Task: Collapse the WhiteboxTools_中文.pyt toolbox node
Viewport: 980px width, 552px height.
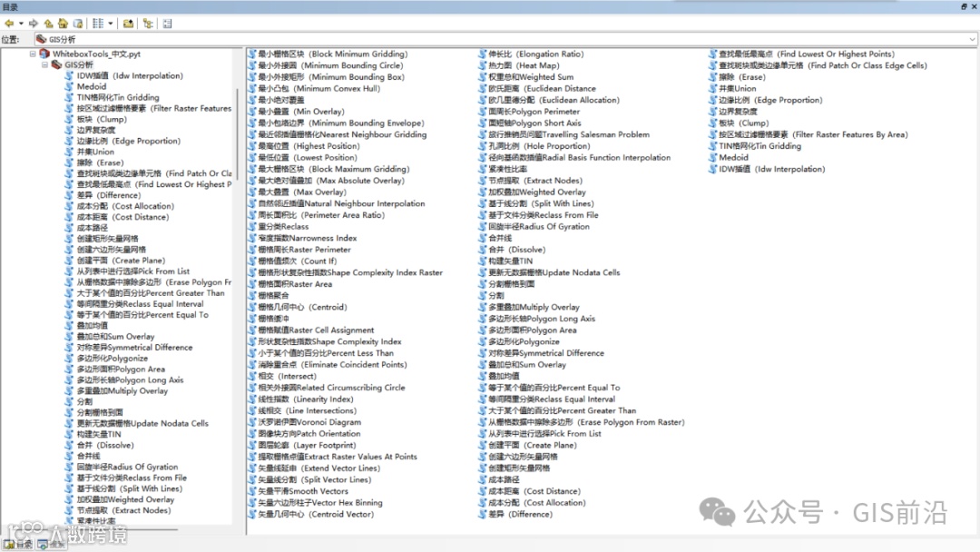Action: click(33, 54)
